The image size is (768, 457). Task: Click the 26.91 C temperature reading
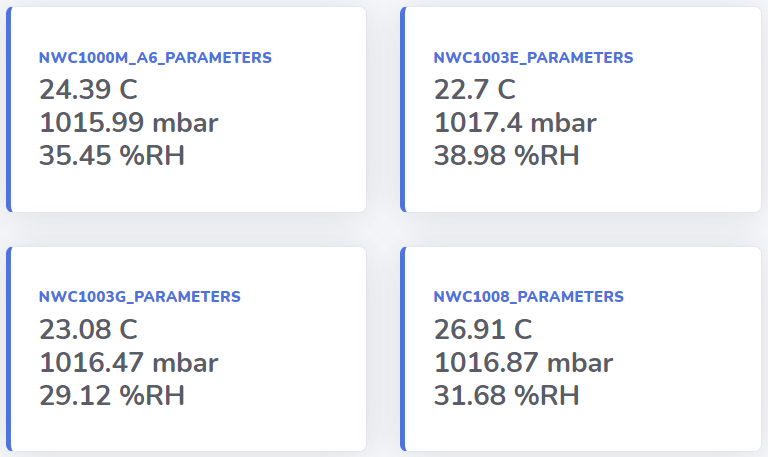tap(483, 329)
